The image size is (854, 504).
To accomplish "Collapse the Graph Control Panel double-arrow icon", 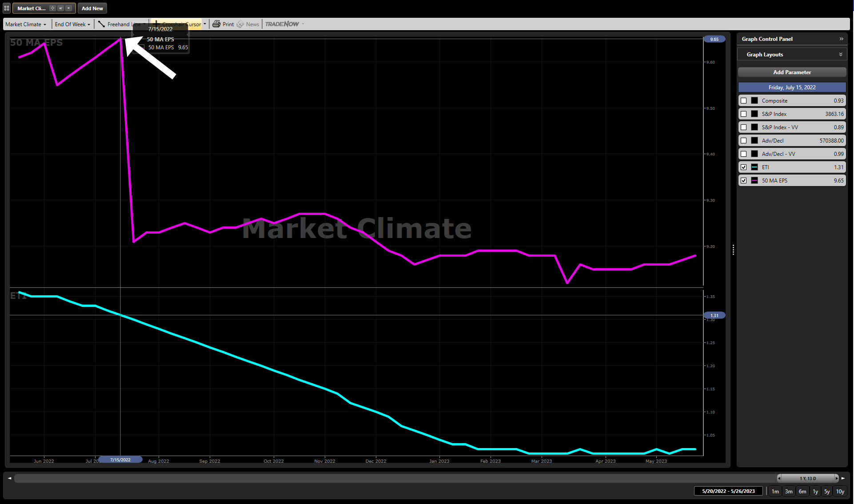I will [x=841, y=39].
